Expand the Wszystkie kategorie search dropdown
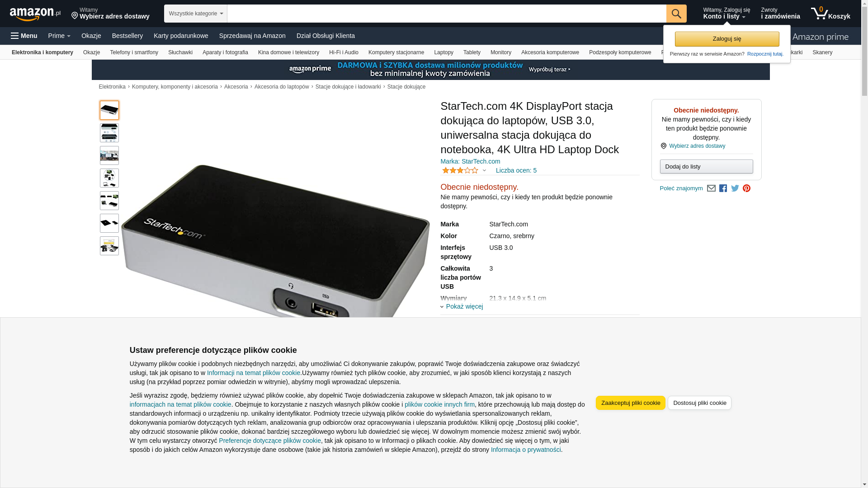 (195, 14)
